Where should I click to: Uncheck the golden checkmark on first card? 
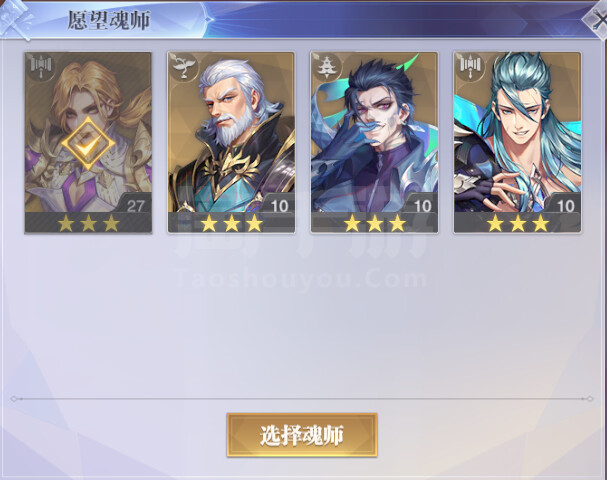[x=88, y=144]
